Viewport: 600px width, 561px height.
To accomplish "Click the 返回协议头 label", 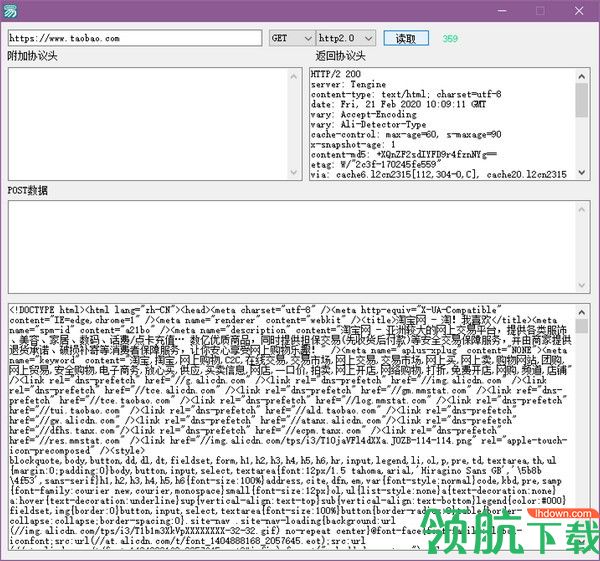I will [341, 56].
